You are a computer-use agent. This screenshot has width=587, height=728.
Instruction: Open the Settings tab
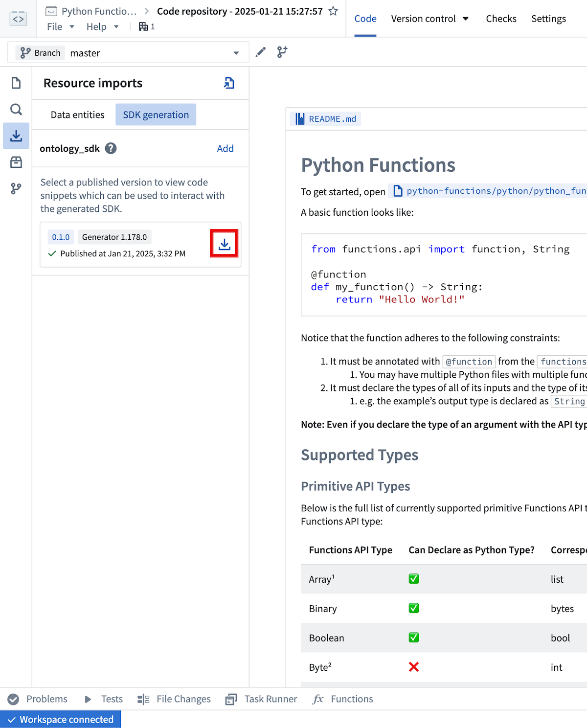tap(548, 19)
